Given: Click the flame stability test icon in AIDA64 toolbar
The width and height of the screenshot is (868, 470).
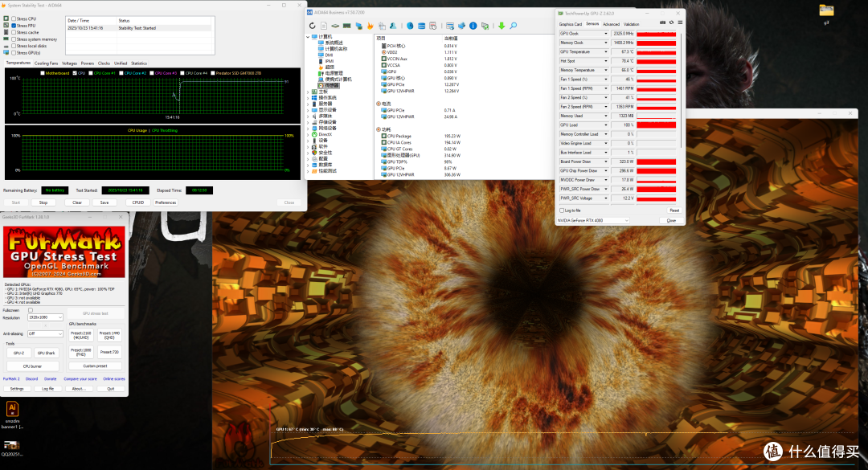Looking at the screenshot, I should 371,26.
